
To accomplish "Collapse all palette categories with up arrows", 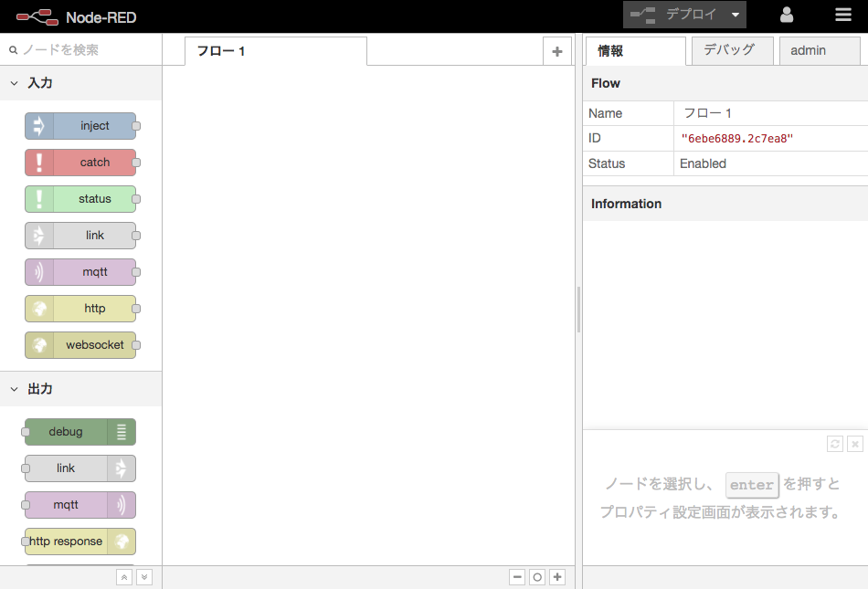I will click(x=124, y=577).
